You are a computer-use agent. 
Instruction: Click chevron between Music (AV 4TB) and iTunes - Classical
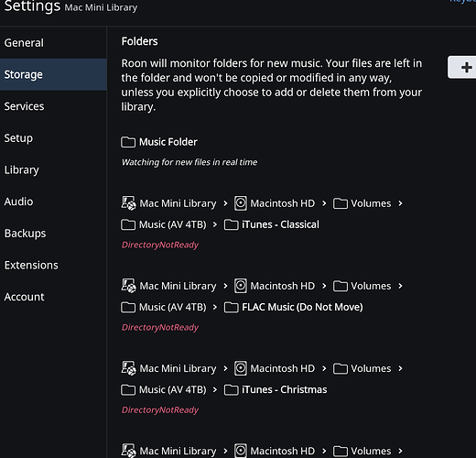click(215, 224)
